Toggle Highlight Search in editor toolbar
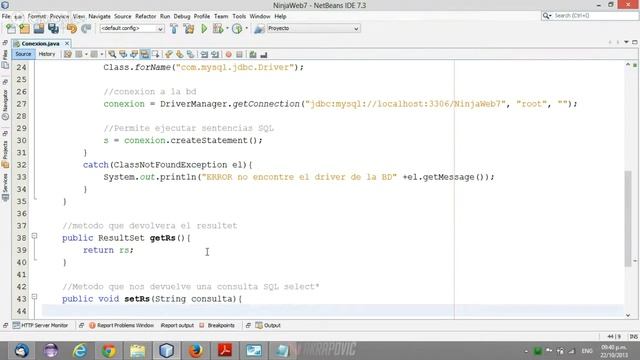 [x=145, y=54]
